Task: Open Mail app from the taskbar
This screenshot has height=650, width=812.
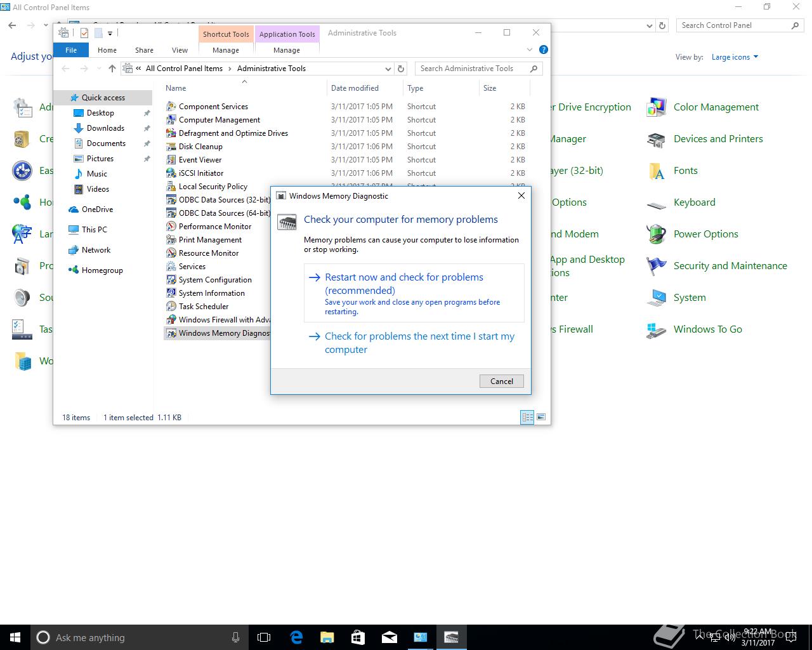Action: pos(389,637)
